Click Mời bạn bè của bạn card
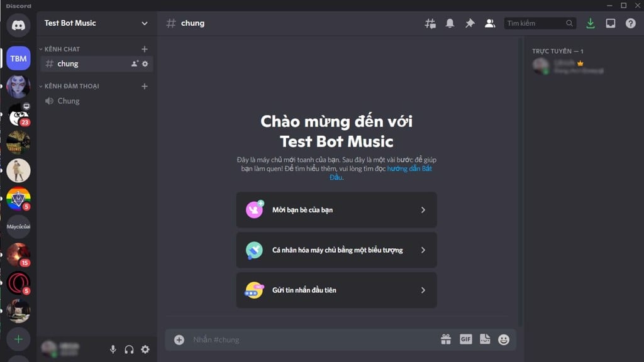The height and width of the screenshot is (362, 644). (336, 210)
